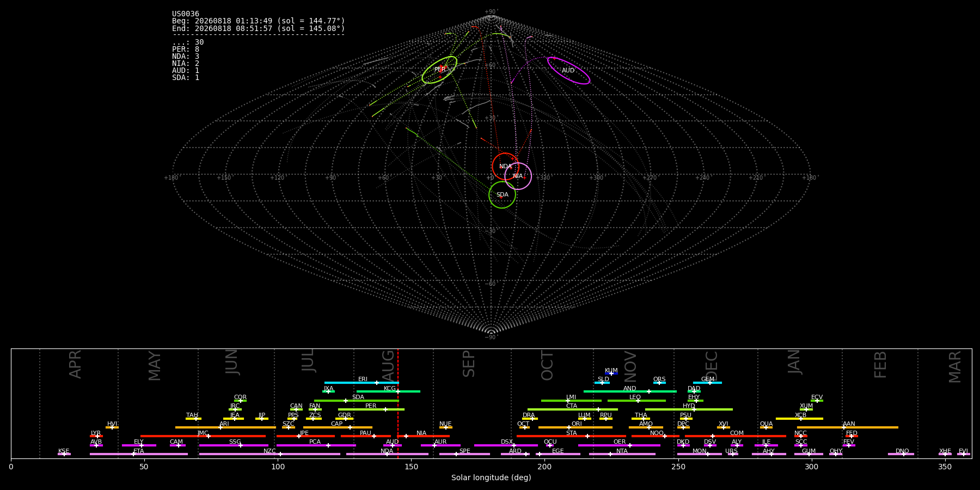980x490 pixels.
Task: Click the PER radiant ellipse on sky map
Action: (439, 70)
